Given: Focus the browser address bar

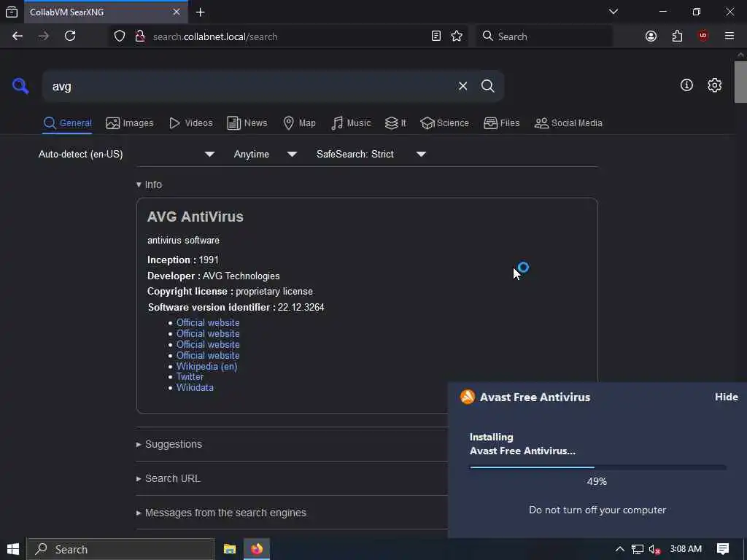Looking at the screenshot, I should [289, 36].
